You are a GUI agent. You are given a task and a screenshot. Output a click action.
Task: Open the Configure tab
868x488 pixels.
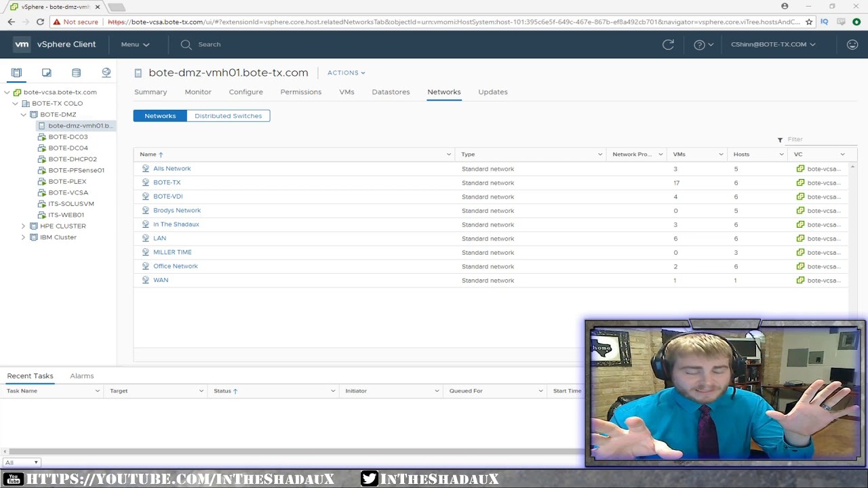click(245, 92)
